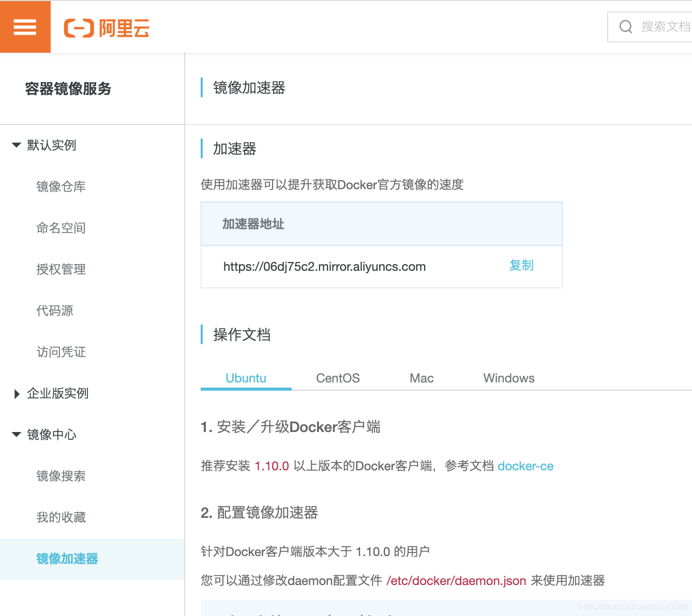Click the search magnifier icon

pos(626,26)
